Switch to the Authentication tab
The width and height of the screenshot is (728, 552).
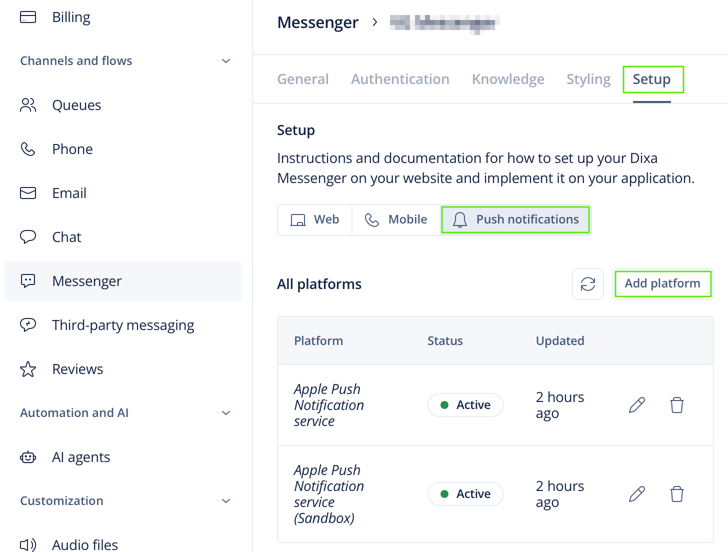(x=400, y=79)
